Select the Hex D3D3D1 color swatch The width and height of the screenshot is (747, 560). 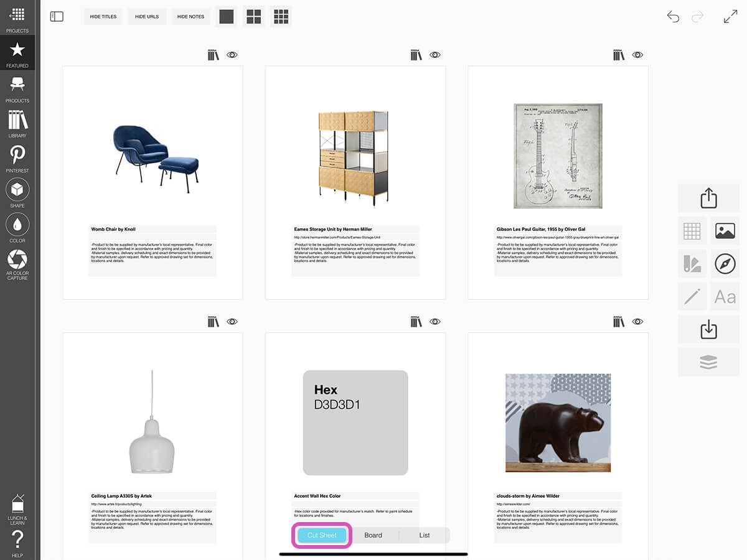(355, 422)
